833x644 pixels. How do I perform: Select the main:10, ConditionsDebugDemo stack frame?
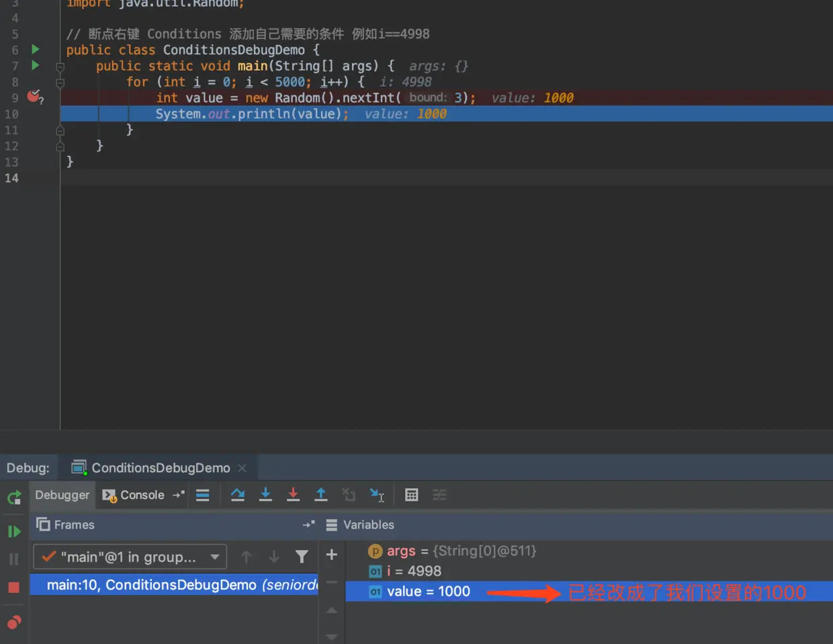click(x=174, y=585)
